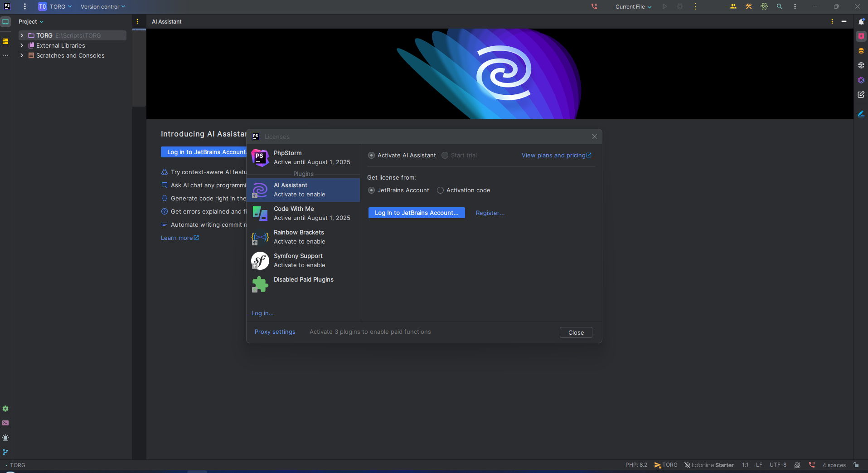Expand the TORG project folder

pyautogui.click(x=22, y=35)
